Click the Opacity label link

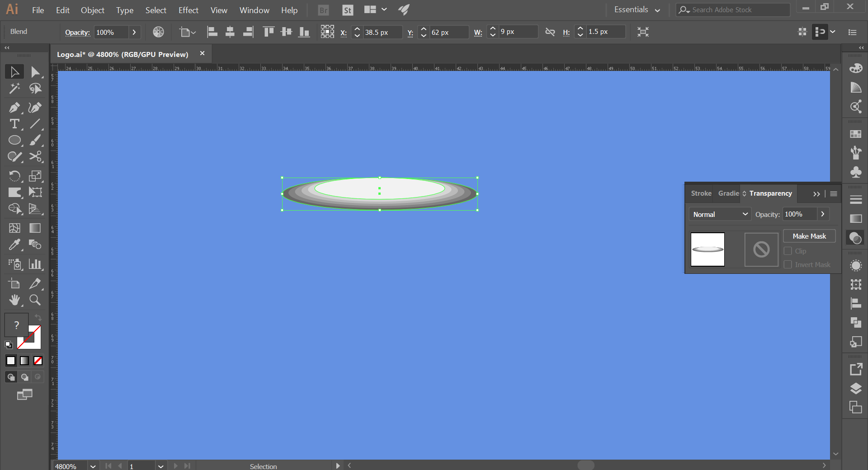(x=77, y=32)
